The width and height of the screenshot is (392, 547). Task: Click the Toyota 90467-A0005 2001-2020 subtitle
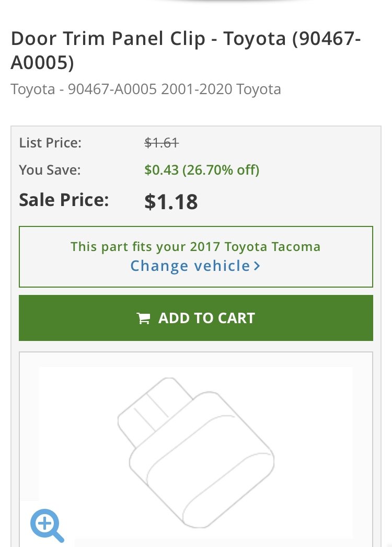click(x=146, y=89)
